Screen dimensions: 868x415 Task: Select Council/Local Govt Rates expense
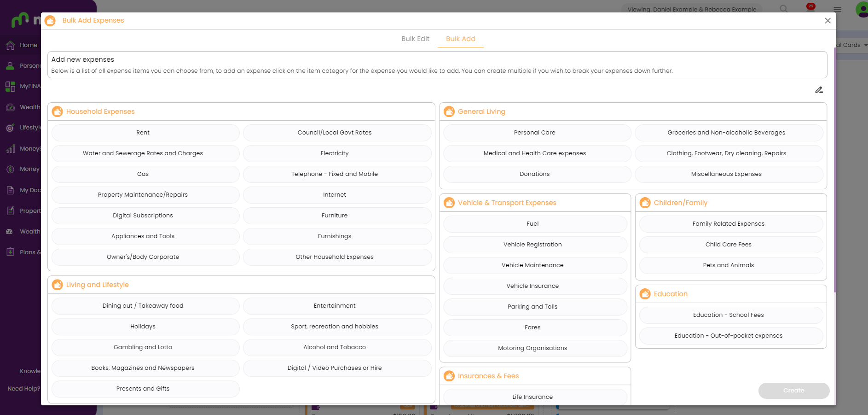(337, 133)
